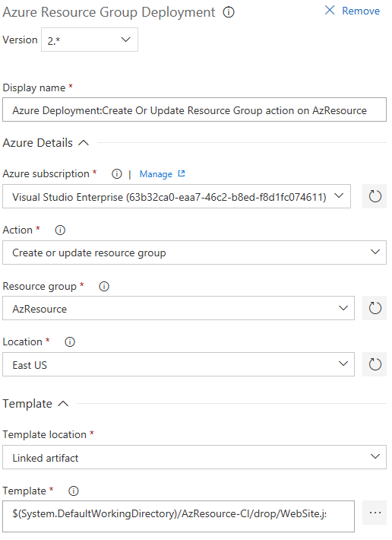
Task: Show info for the Template field
Action: point(74,491)
